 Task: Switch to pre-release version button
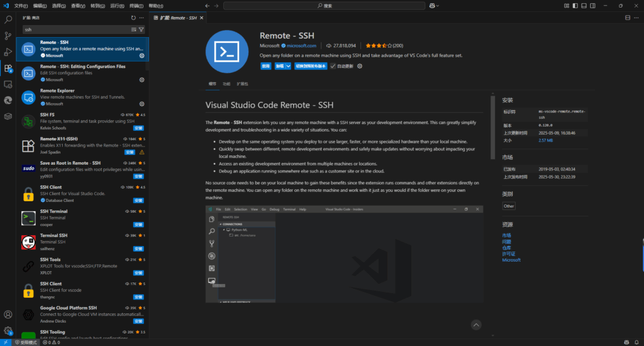click(311, 66)
